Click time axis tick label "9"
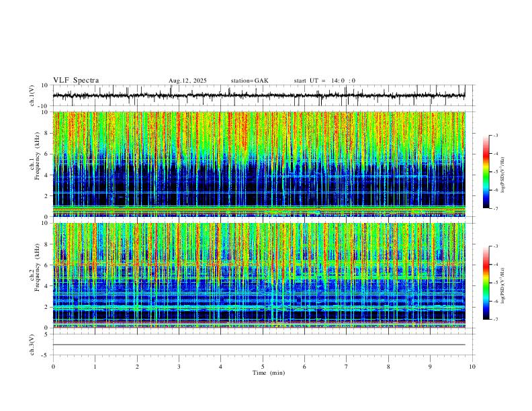532x411 pixels. (430, 367)
